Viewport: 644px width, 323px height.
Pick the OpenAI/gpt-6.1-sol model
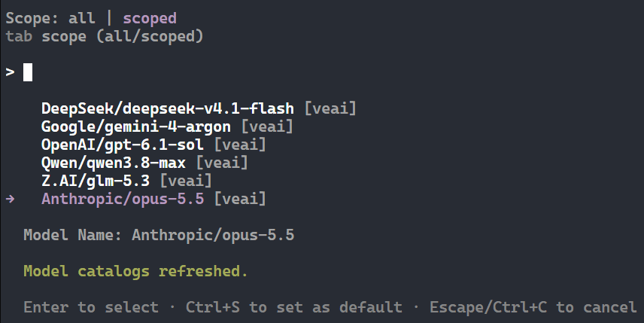pyautogui.click(x=153, y=145)
